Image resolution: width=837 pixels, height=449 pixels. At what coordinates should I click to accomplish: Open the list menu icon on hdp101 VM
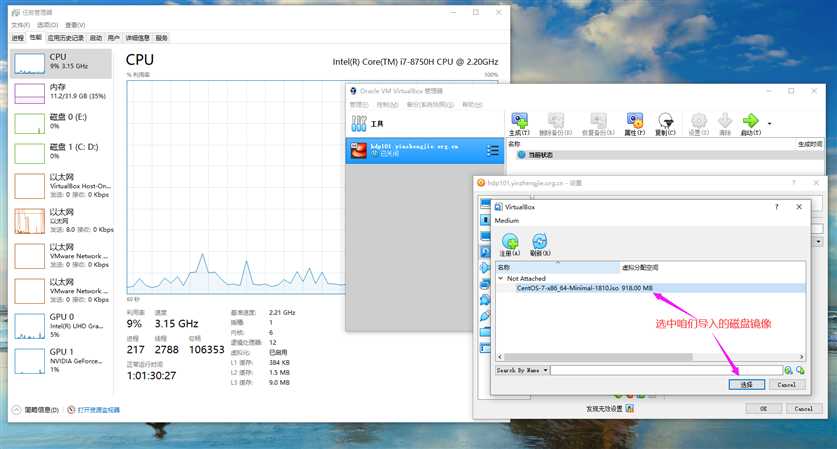click(493, 151)
